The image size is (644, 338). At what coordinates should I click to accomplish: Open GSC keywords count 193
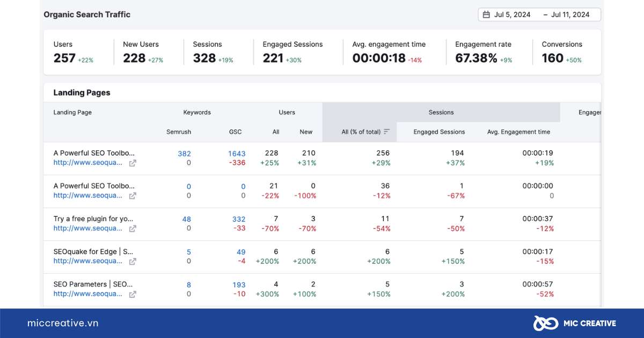coord(239,285)
